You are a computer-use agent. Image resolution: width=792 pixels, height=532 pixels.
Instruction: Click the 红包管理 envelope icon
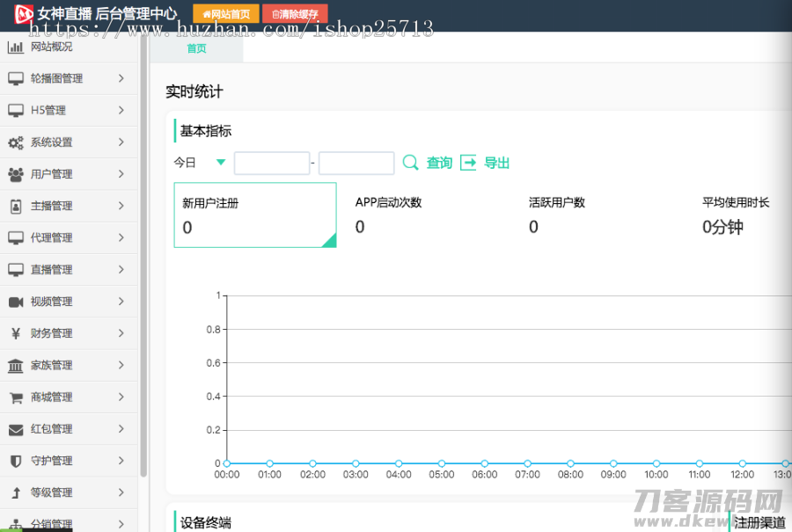point(16,429)
